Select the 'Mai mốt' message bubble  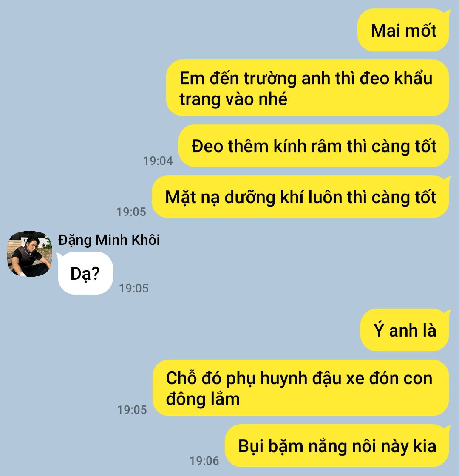click(x=403, y=30)
